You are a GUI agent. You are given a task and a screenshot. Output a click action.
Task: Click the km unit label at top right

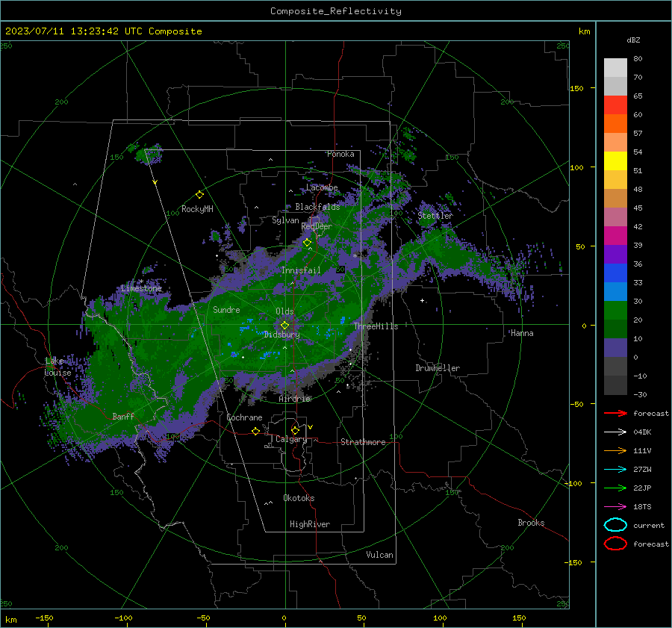click(584, 31)
